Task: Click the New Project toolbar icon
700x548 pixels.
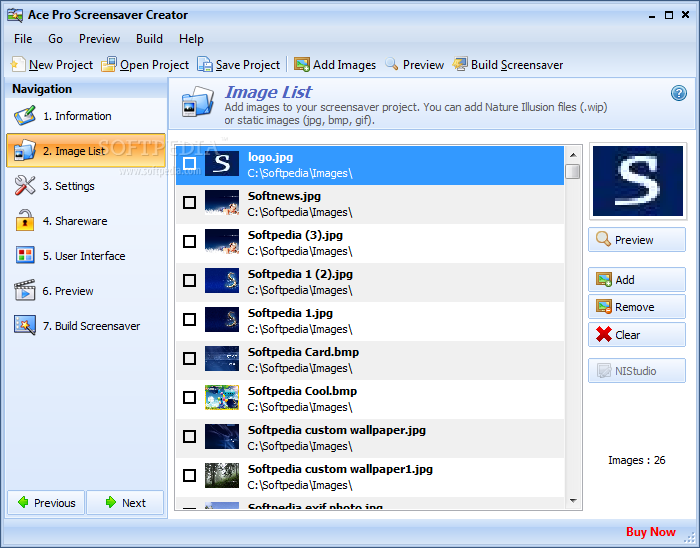Action: [18, 65]
